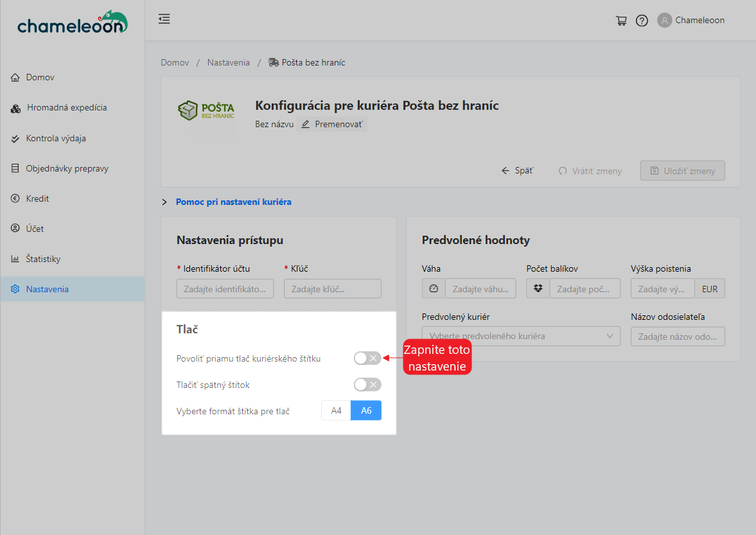Select A6 label format option

pos(366,410)
